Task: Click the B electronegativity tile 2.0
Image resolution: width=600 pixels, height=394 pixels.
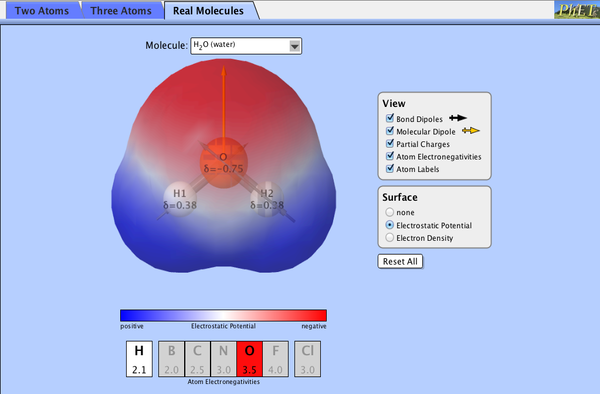Action: [171, 359]
